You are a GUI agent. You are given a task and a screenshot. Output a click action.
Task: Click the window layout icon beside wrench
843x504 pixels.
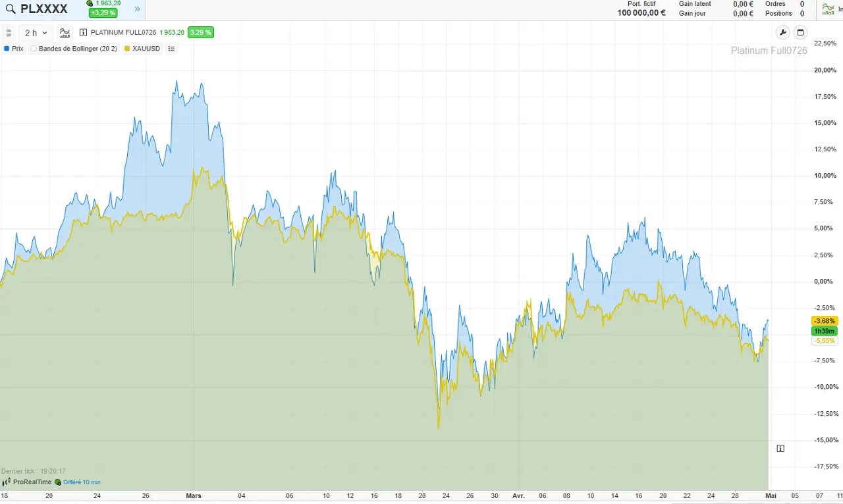(x=801, y=32)
